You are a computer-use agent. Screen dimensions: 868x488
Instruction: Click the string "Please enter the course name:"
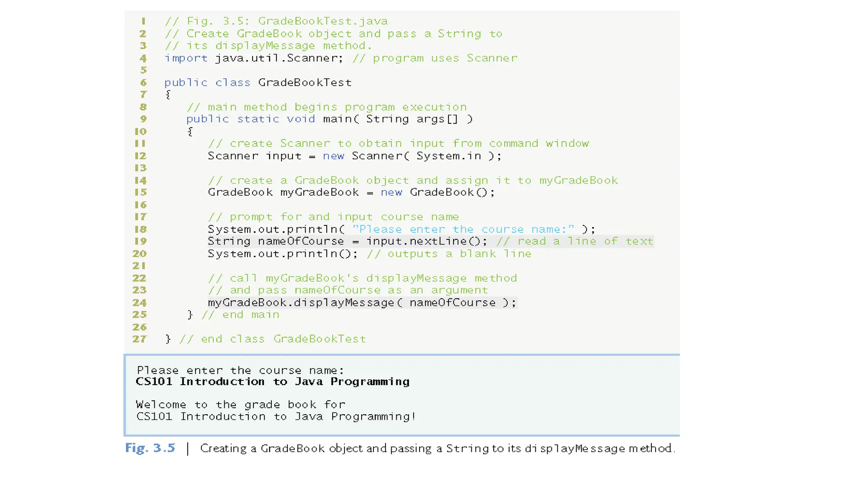pos(463,229)
